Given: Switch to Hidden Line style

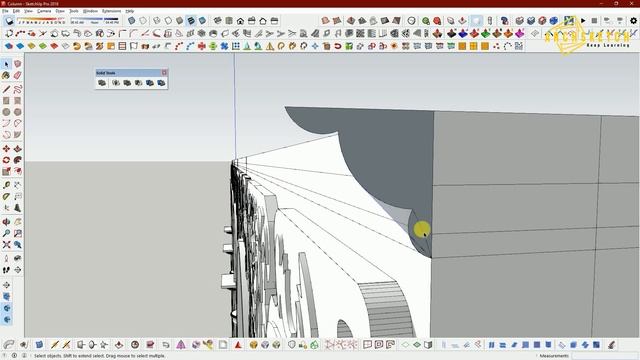Looking at the screenshot, I should click(x=168, y=20).
